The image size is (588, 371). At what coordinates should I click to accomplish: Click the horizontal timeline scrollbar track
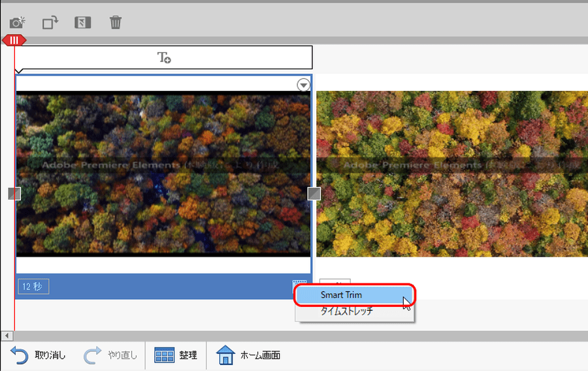300,336
